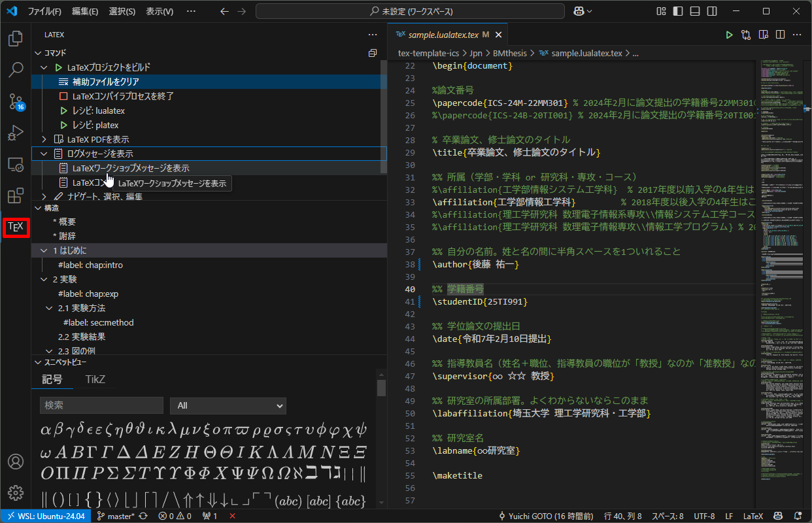Open changes compare icon in editor toolbar
This screenshot has width=812, height=523.
click(746, 35)
